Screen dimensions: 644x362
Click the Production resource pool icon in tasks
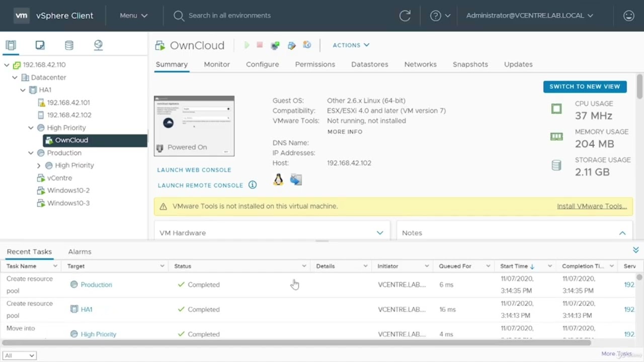coord(74,285)
